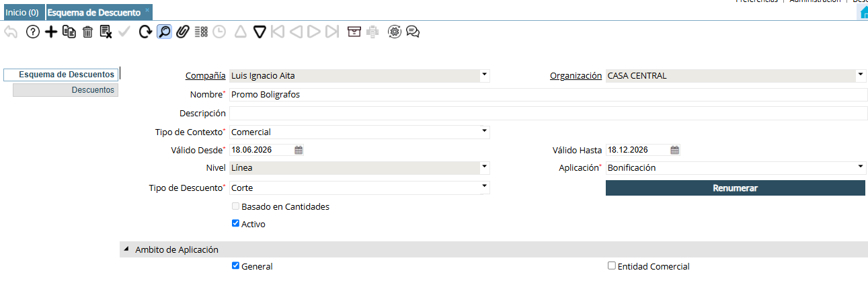Open the Aplicación dropdown

click(860, 167)
